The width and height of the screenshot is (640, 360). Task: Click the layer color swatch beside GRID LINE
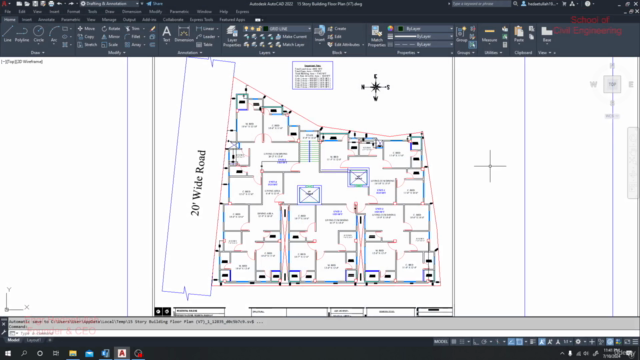[266, 29]
